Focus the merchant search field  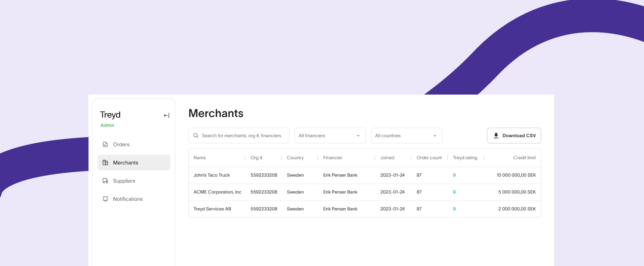[x=241, y=136]
